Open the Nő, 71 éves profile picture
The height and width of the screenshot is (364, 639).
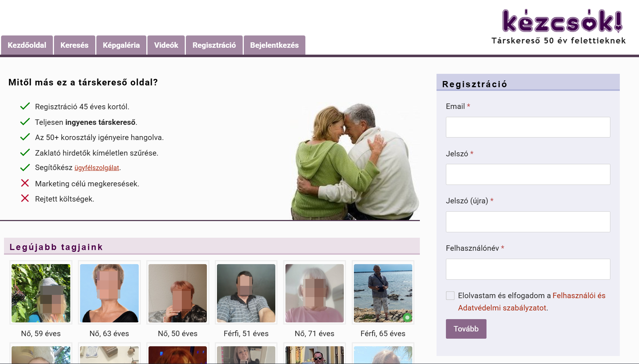pos(314,293)
